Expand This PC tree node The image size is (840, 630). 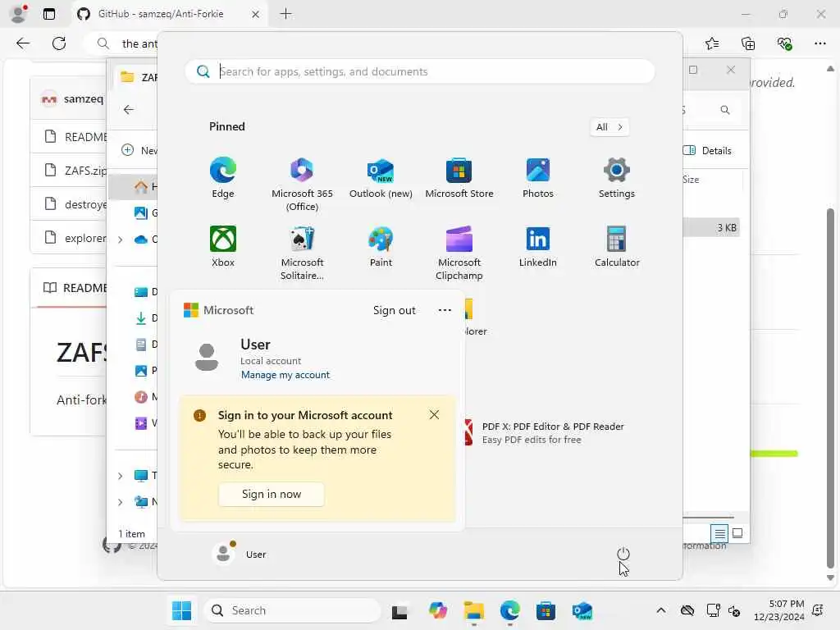tap(120, 476)
